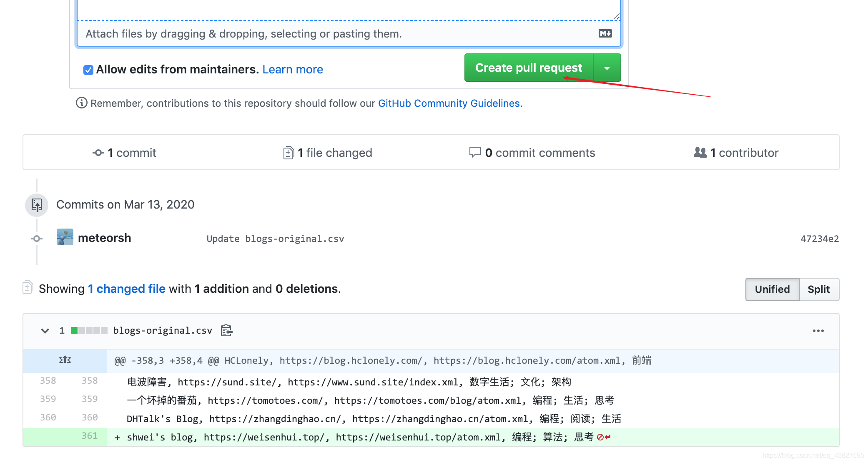Click the commit icon next to 1 commit
Image resolution: width=868 pixels, height=463 pixels.
click(98, 153)
